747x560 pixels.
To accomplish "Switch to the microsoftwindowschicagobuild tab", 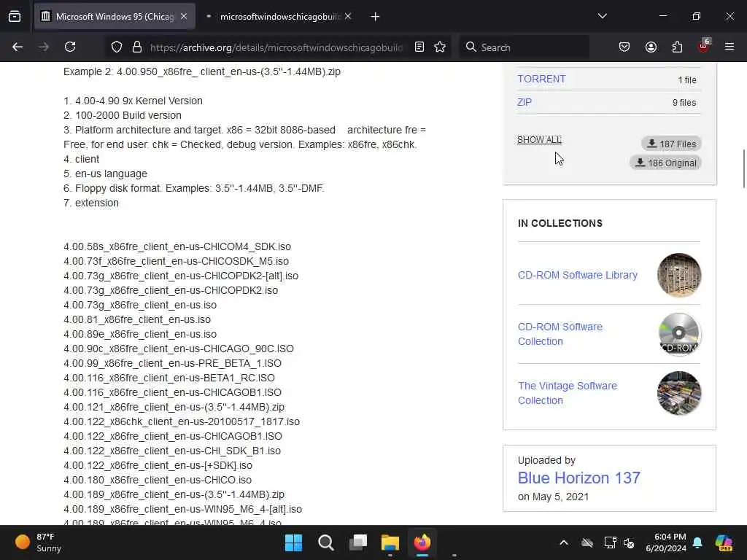I will [279, 17].
